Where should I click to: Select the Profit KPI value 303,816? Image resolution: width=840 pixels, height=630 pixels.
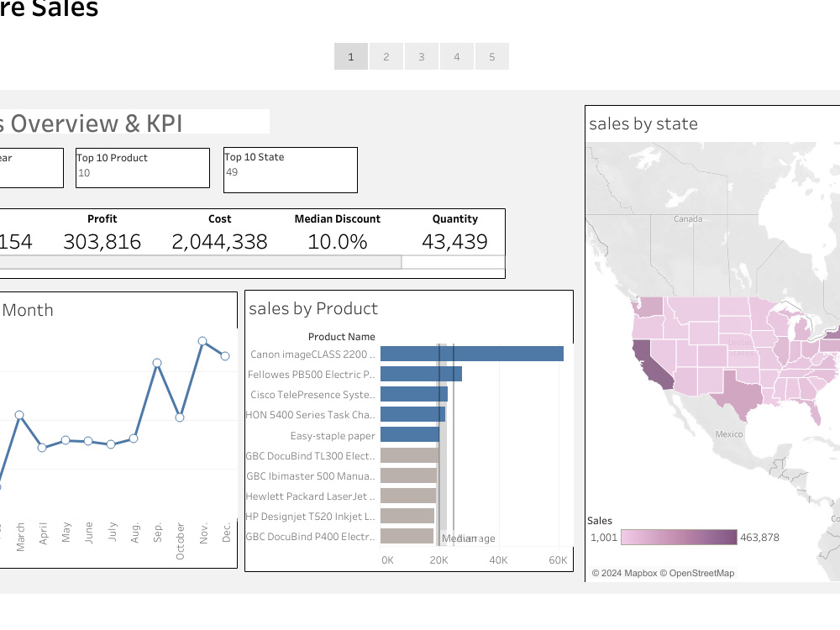102,242
